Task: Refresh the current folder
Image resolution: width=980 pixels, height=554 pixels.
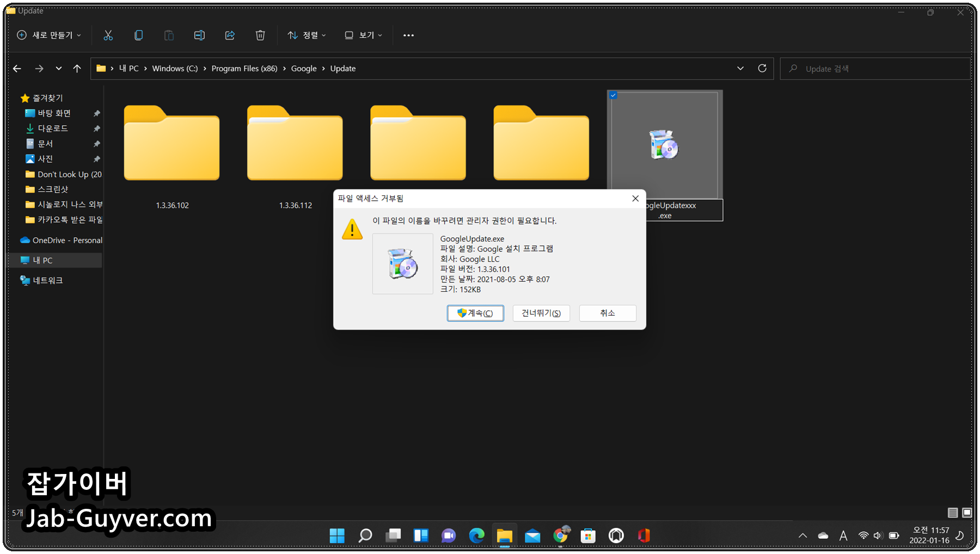Action: click(x=762, y=69)
